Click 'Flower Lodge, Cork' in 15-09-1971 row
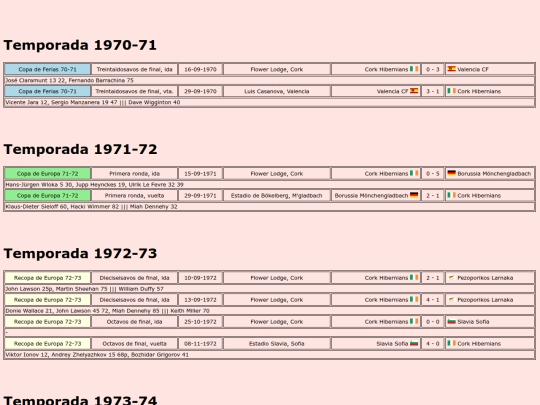540x405 pixels. click(x=277, y=174)
